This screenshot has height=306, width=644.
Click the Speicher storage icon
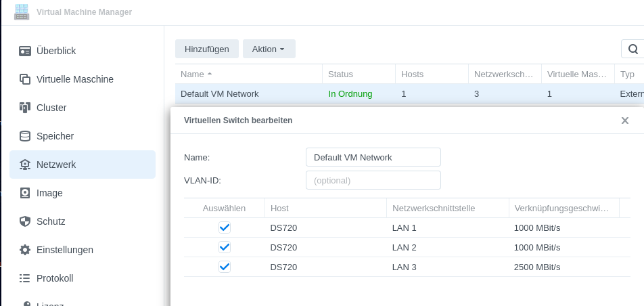coord(25,136)
